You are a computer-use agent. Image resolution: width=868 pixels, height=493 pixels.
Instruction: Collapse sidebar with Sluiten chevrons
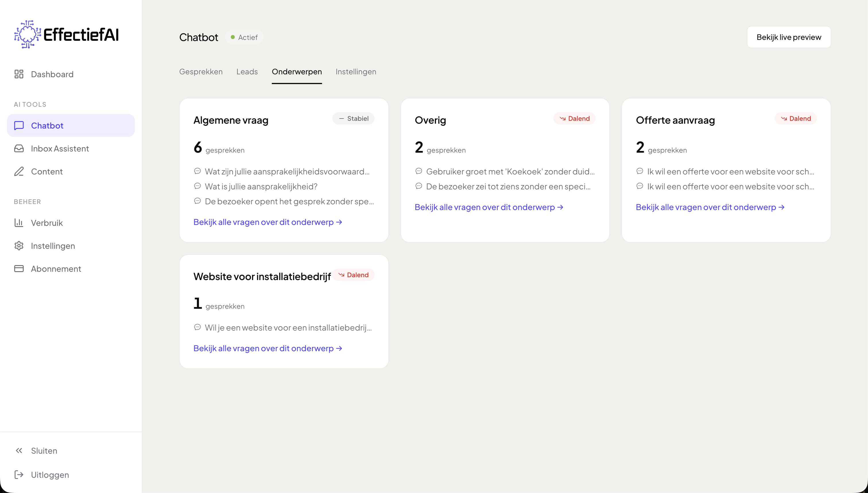pyautogui.click(x=19, y=451)
